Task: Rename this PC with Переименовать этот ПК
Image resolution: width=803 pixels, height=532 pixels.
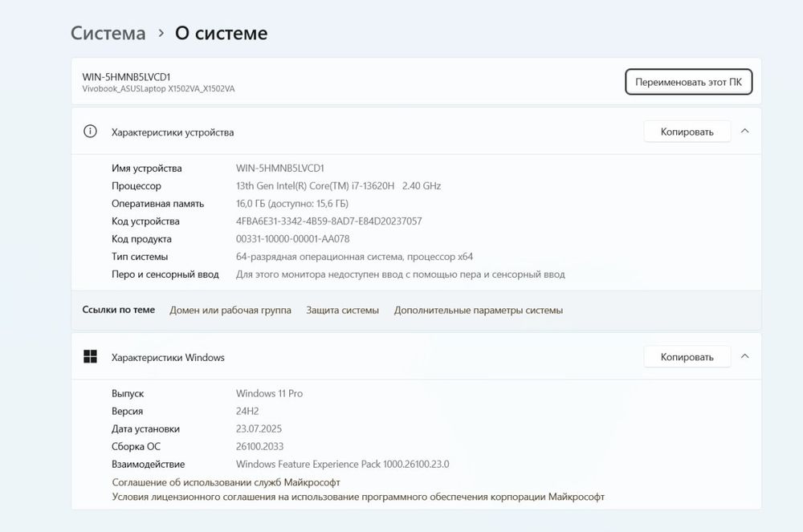Action: 688,82
